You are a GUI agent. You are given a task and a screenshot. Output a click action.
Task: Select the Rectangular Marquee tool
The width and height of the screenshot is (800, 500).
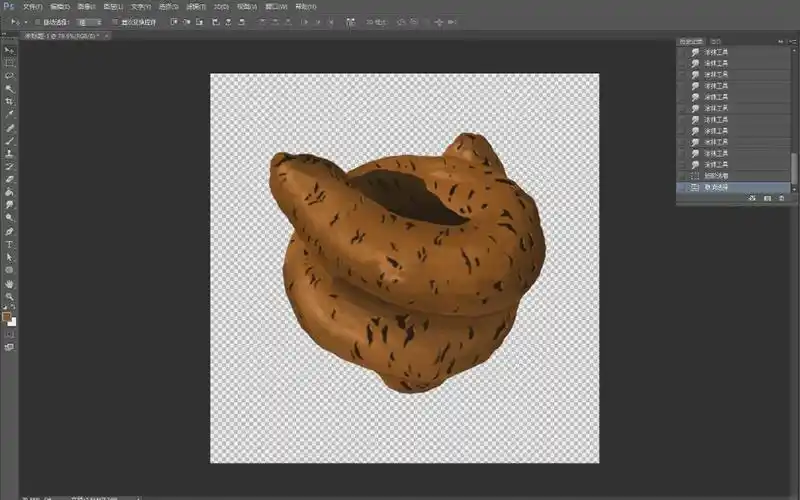tap(10, 62)
